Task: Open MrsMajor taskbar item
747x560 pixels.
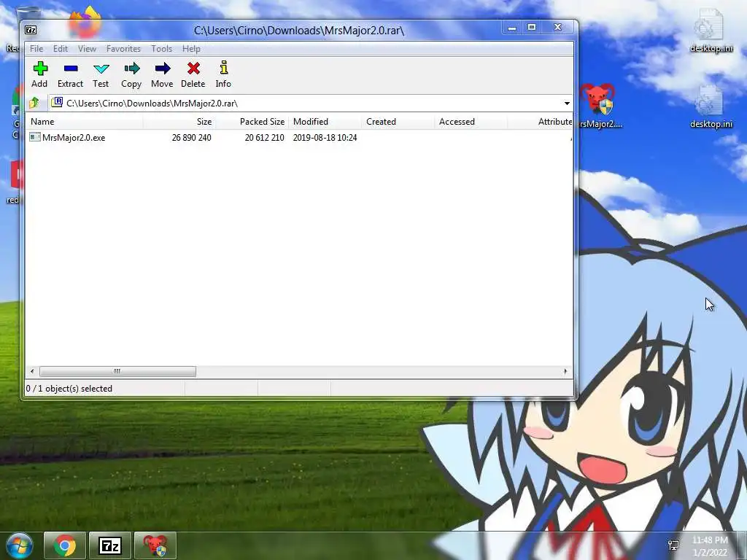Action: pos(155,545)
